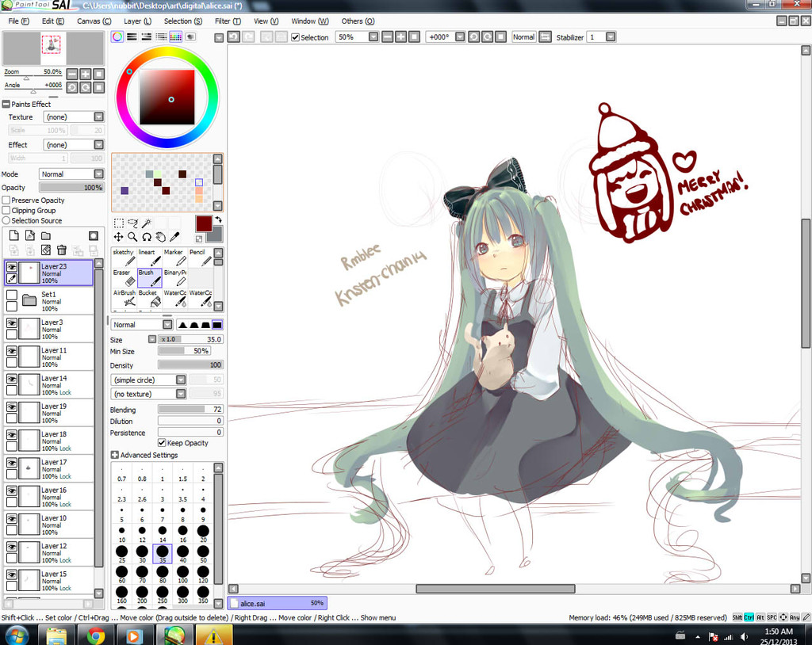
Task: Adjust the Blending slider
Action: 190,409
